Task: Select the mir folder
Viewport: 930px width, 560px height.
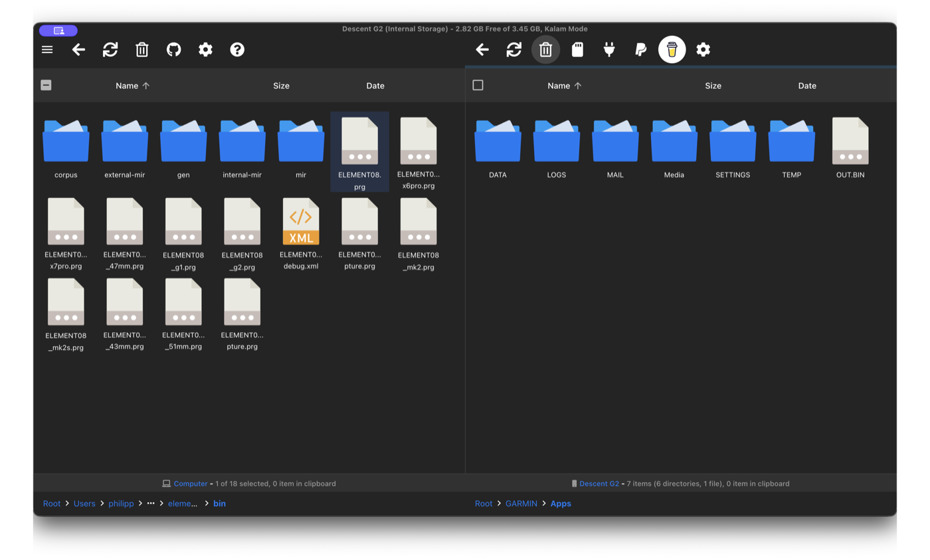Action: tap(301, 149)
